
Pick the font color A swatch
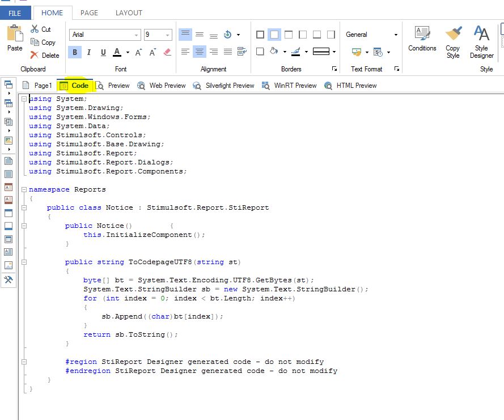117,52
